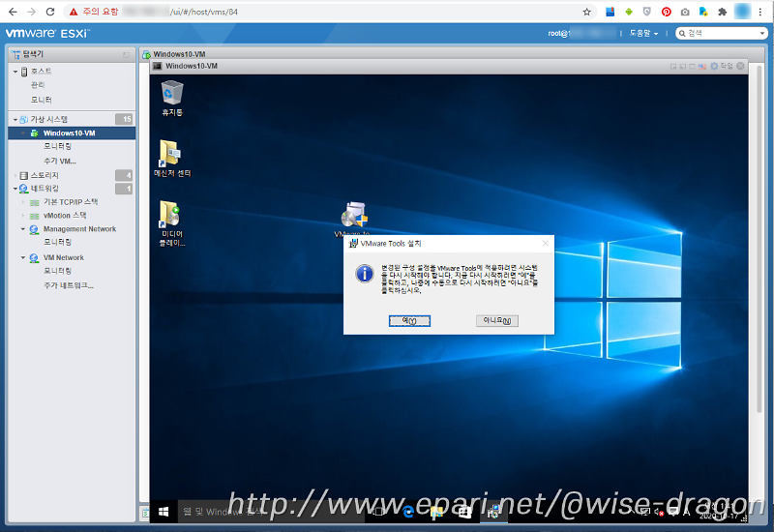Select 모니터링 under VM Network
The width and height of the screenshot is (774, 532).
(58, 271)
